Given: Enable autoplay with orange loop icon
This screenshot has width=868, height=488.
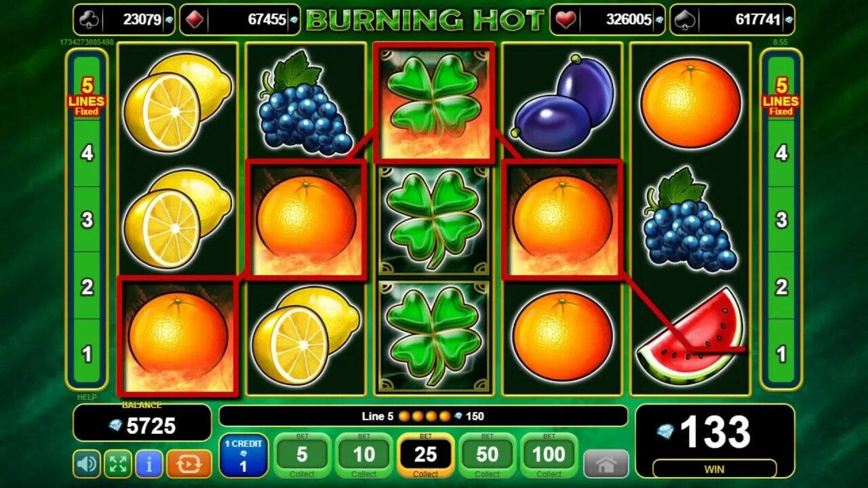Looking at the screenshot, I should [x=189, y=464].
